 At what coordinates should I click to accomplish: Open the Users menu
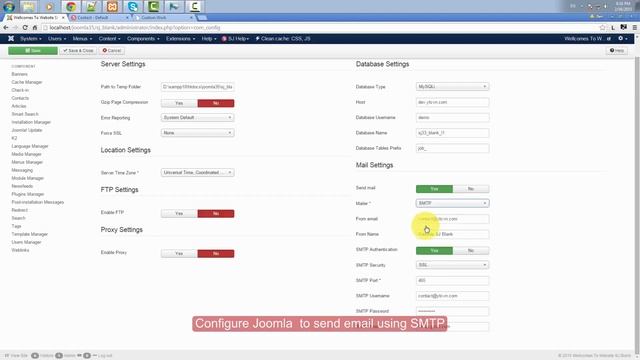(57, 38)
